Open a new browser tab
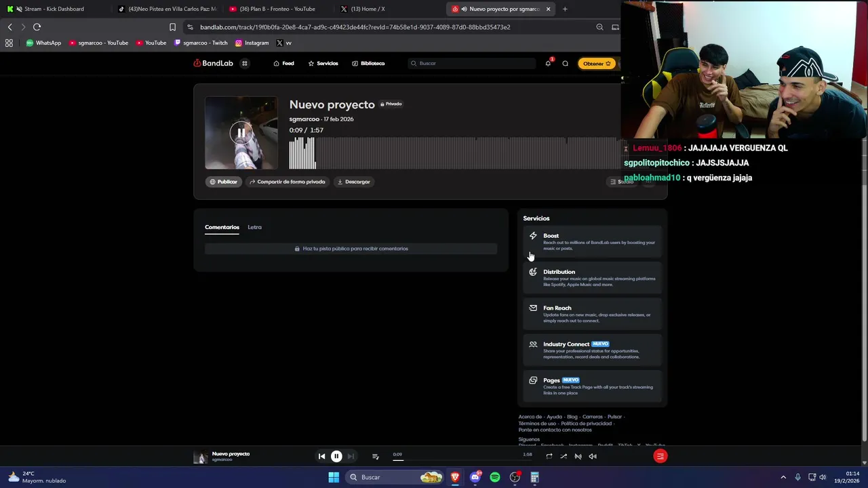 pos(565,9)
